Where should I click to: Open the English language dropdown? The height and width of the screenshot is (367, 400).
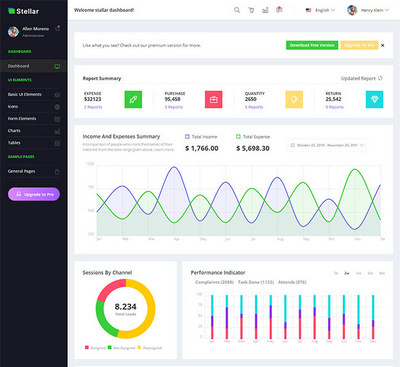[321, 10]
